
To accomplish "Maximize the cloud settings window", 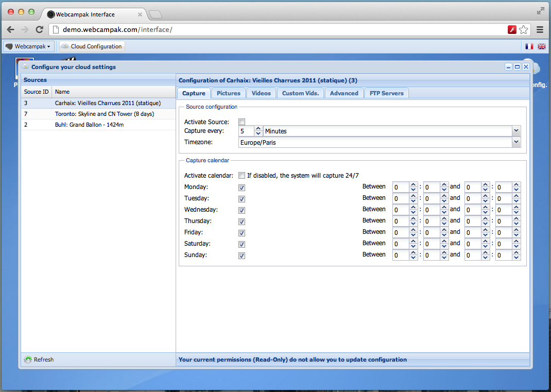I will [x=517, y=67].
